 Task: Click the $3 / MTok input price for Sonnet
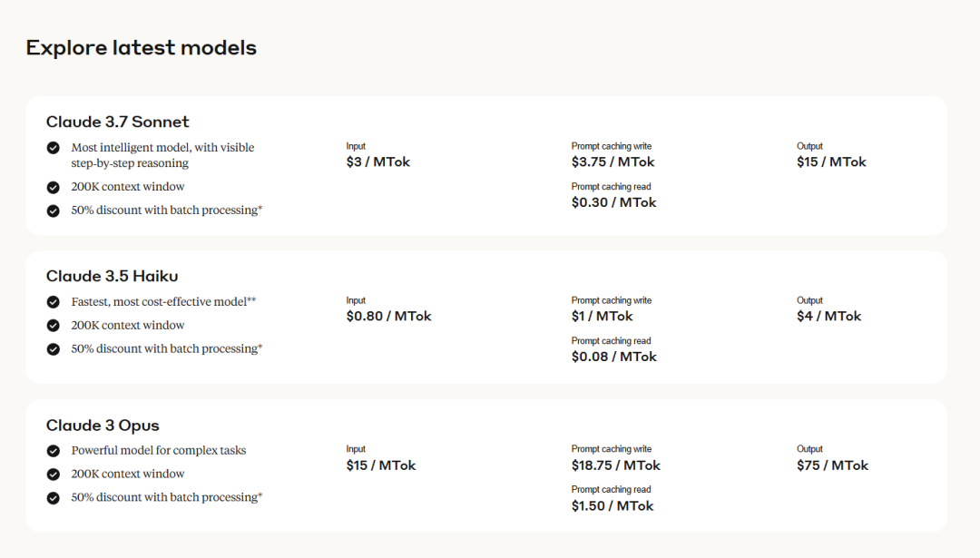378,162
